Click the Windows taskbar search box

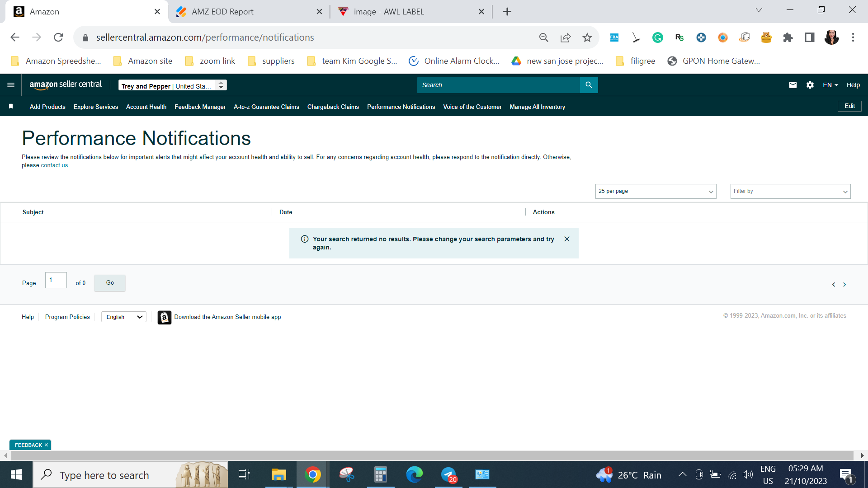[130, 474]
